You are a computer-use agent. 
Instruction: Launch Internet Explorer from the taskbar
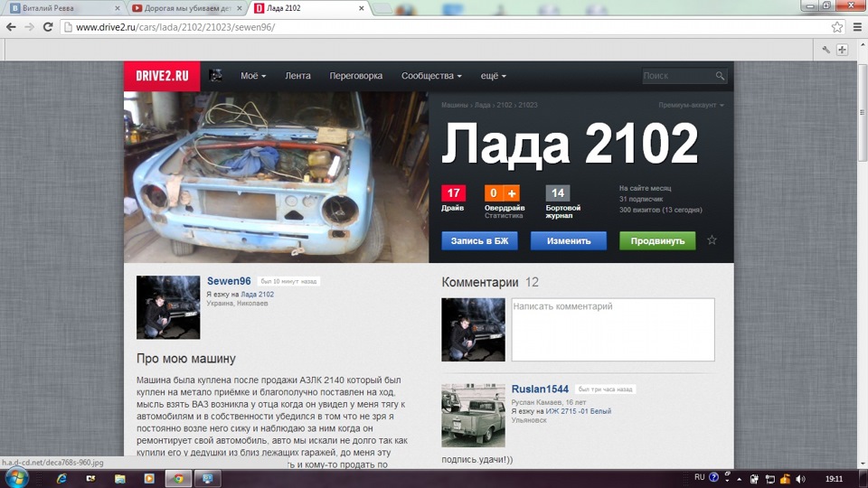point(61,478)
